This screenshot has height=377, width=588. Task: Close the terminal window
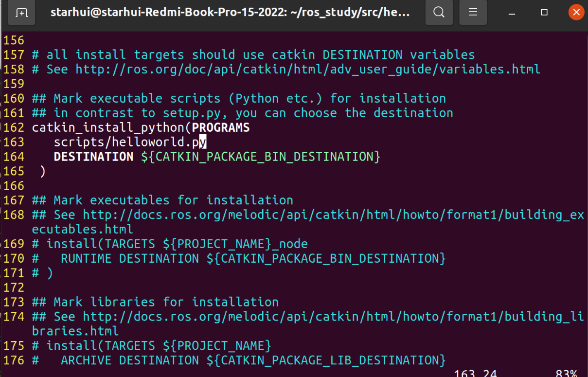coord(576,13)
